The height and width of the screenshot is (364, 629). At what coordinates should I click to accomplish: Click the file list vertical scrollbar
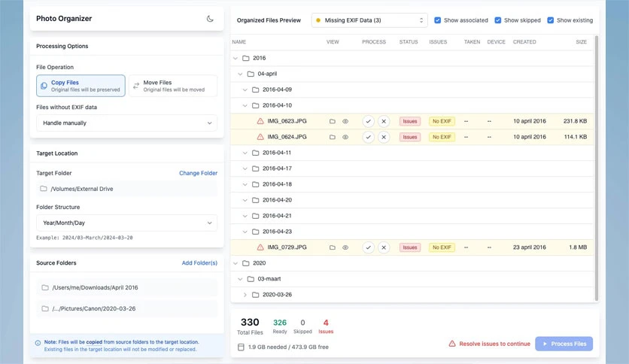(x=597, y=168)
